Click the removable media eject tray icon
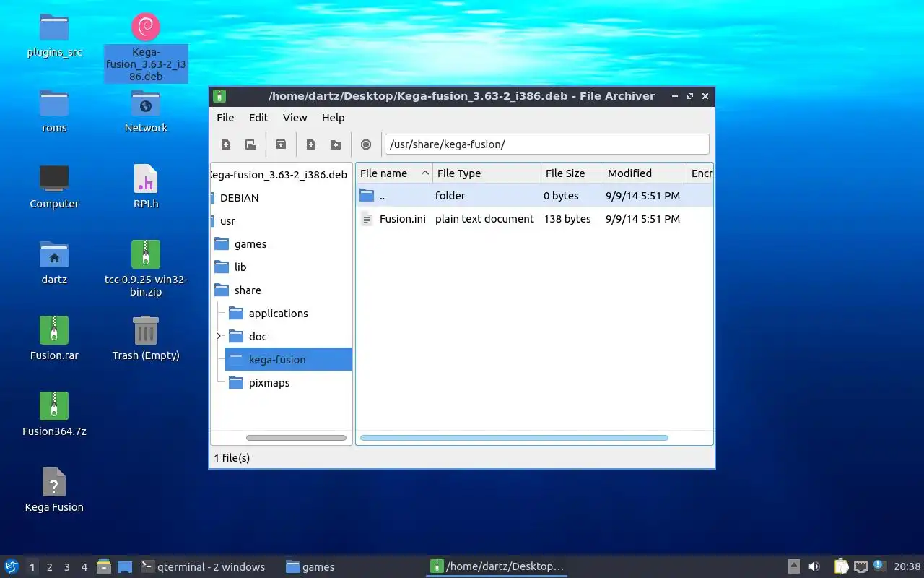 793,566
